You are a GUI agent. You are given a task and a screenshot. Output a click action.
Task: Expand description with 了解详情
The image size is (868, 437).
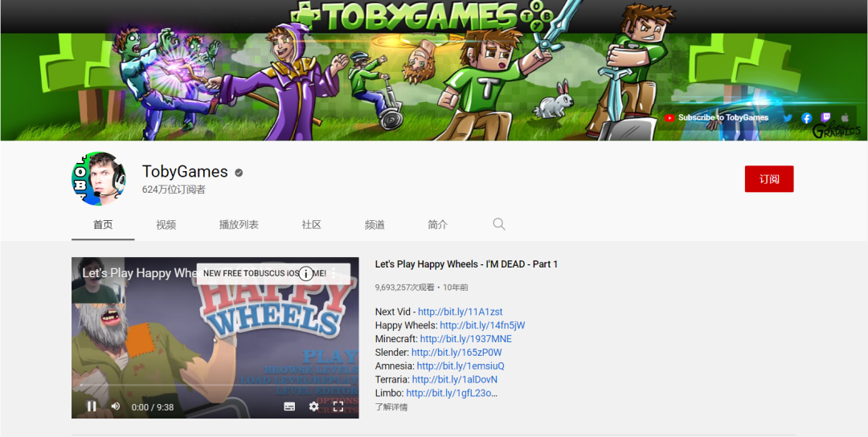point(391,407)
